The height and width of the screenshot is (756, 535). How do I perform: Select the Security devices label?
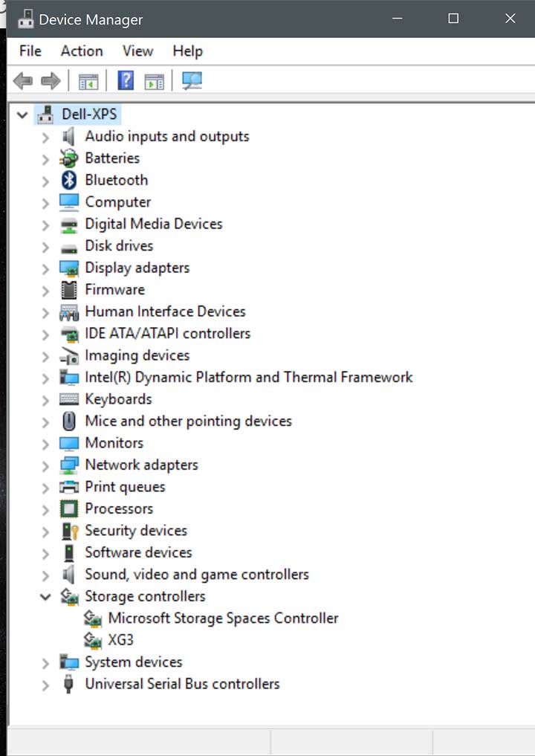[136, 531]
